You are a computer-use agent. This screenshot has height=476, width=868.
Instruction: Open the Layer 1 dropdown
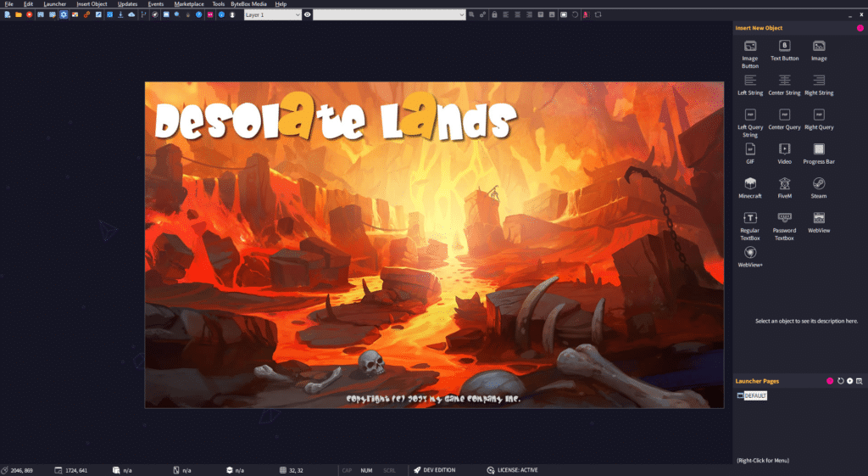[x=273, y=15]
